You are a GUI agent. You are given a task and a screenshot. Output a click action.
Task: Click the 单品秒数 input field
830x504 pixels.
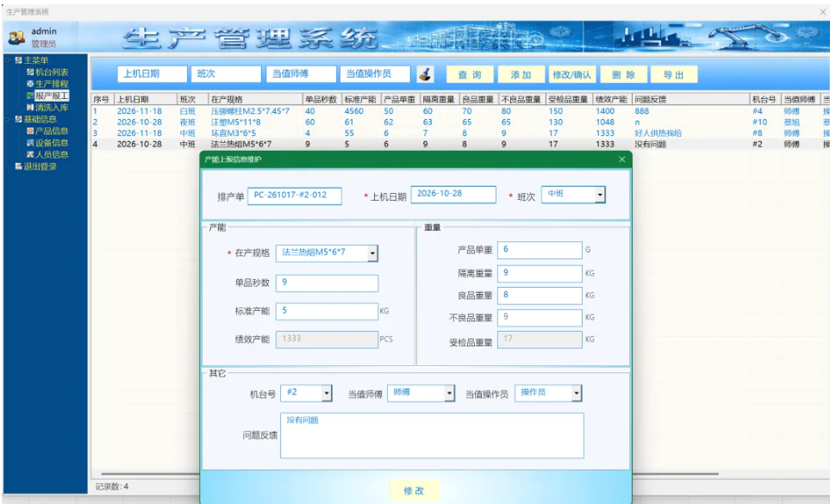[328, 283]
